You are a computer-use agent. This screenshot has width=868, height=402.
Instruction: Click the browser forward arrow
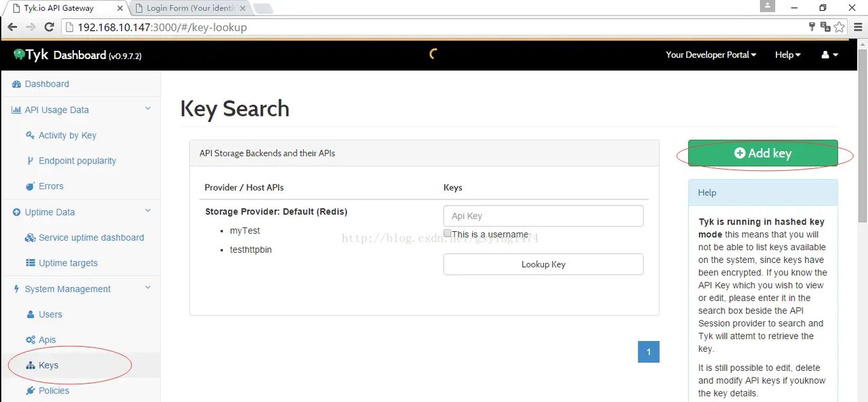31,27
